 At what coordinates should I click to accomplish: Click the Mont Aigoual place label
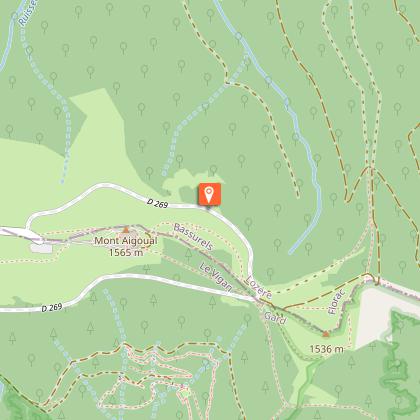126,241
